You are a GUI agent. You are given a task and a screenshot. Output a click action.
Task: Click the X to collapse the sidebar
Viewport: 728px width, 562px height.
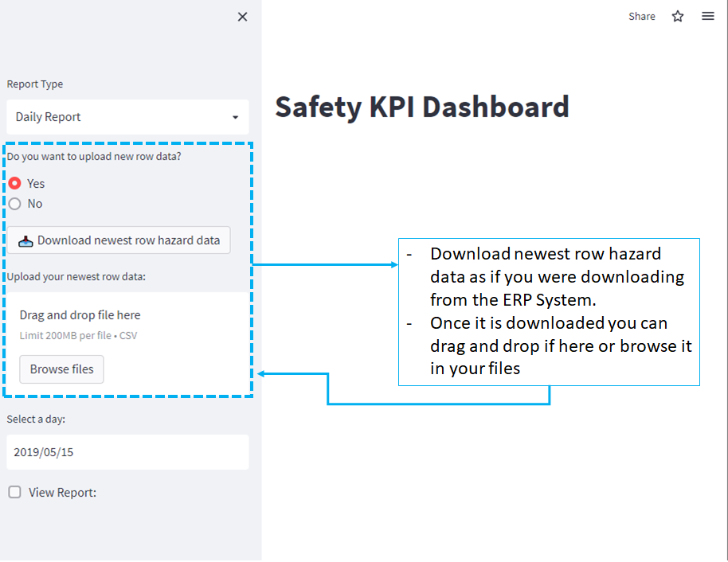tap(242, 16)
